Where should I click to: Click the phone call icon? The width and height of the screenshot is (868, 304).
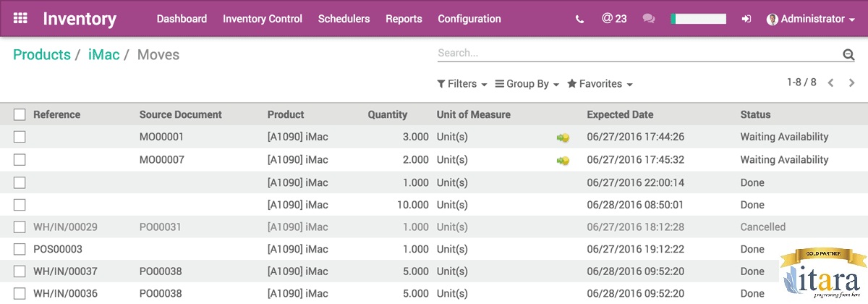tap(579, 20)
